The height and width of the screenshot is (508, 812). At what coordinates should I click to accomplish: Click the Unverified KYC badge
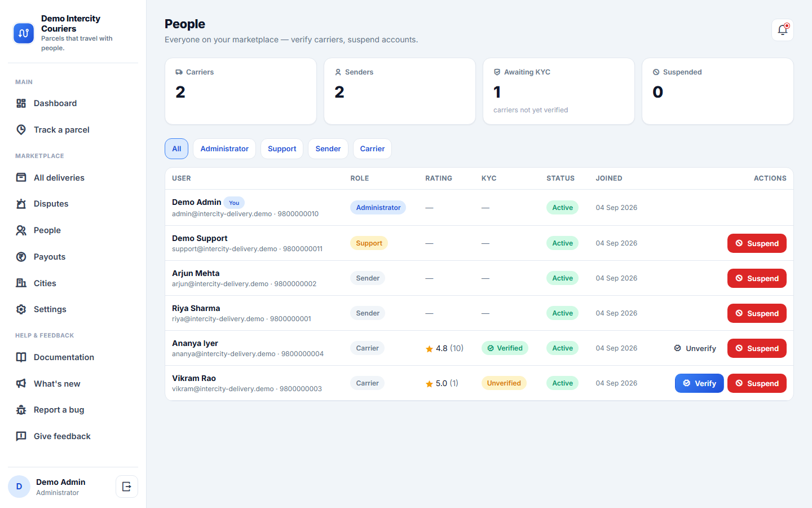pyautogui.click(x=504, y=383)
